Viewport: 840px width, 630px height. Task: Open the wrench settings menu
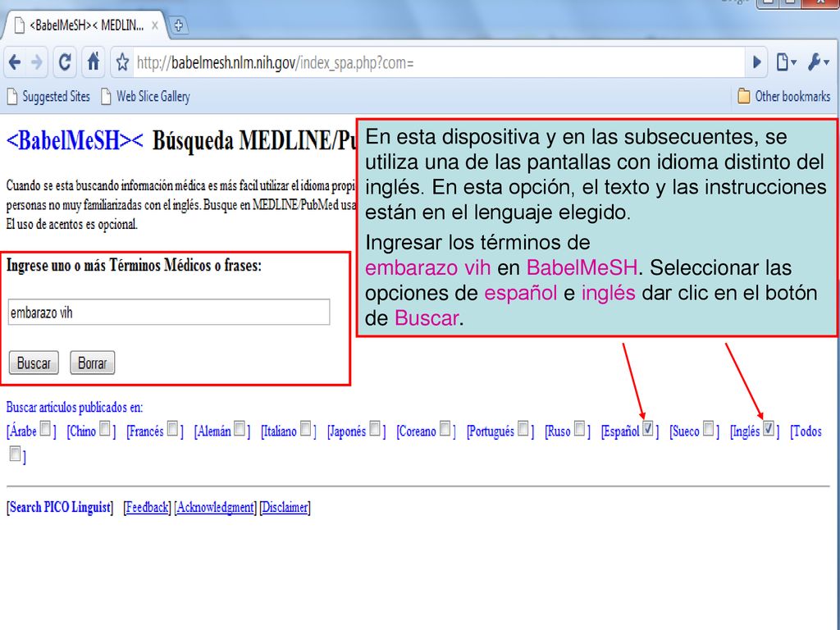click(818, 62)
